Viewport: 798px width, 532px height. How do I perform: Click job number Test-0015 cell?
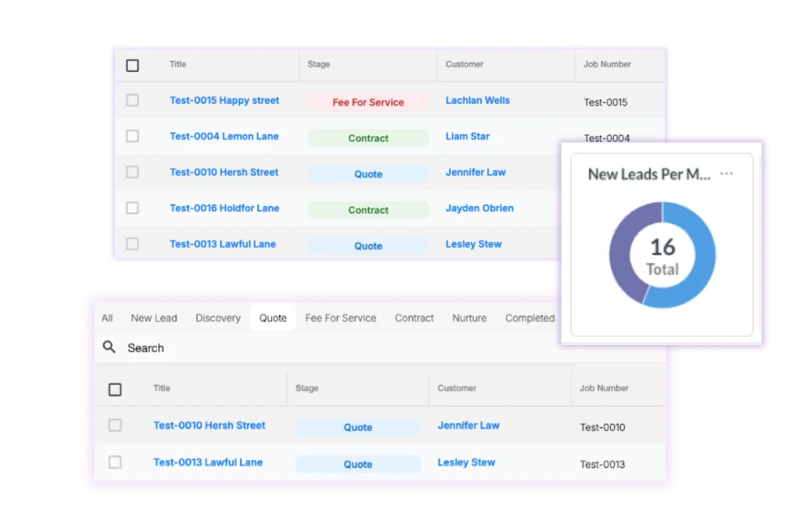coord(605,102)
